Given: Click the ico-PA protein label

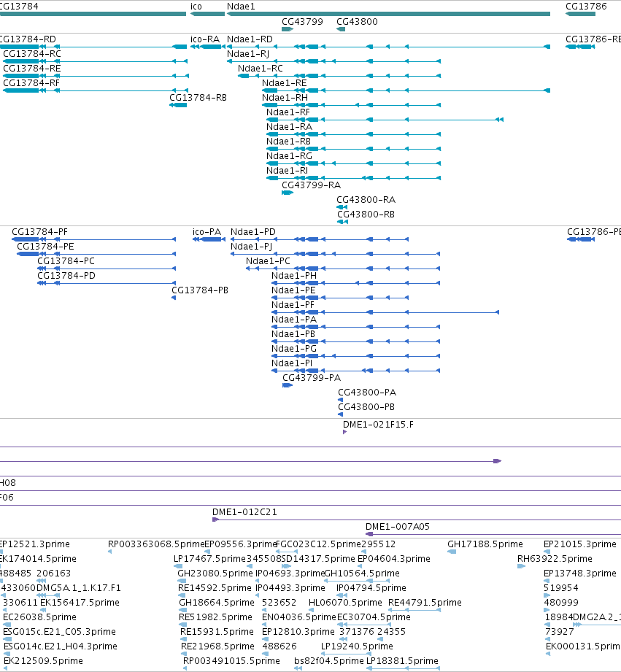Looking at the screenshot, I should tap(207, 232).
